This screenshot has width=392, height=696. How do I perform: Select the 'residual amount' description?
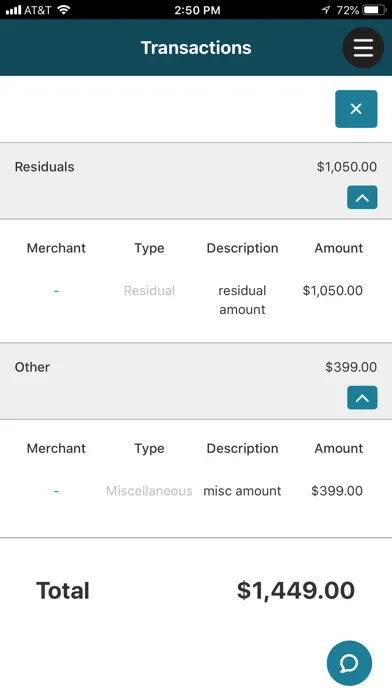tap(242, 300)
